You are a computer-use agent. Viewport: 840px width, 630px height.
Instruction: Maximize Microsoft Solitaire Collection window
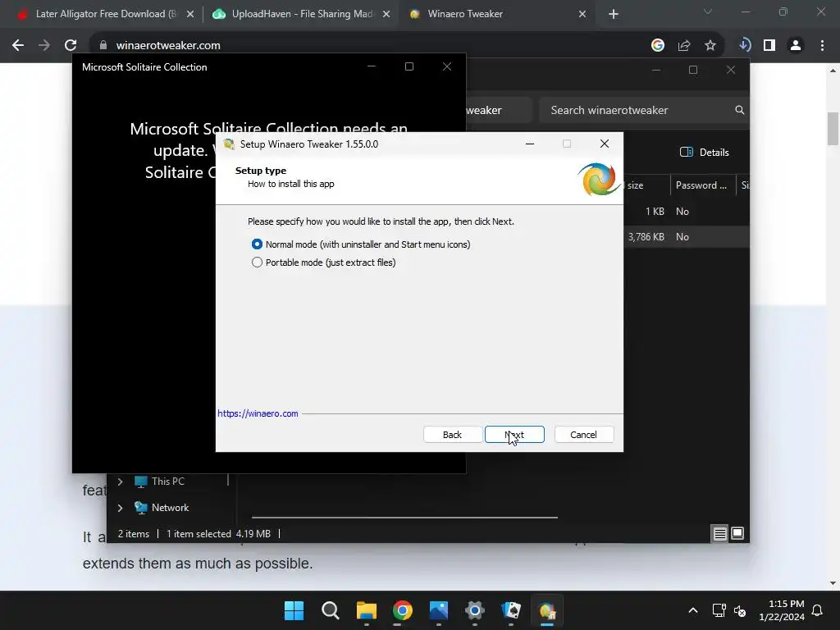click(409, 66)
